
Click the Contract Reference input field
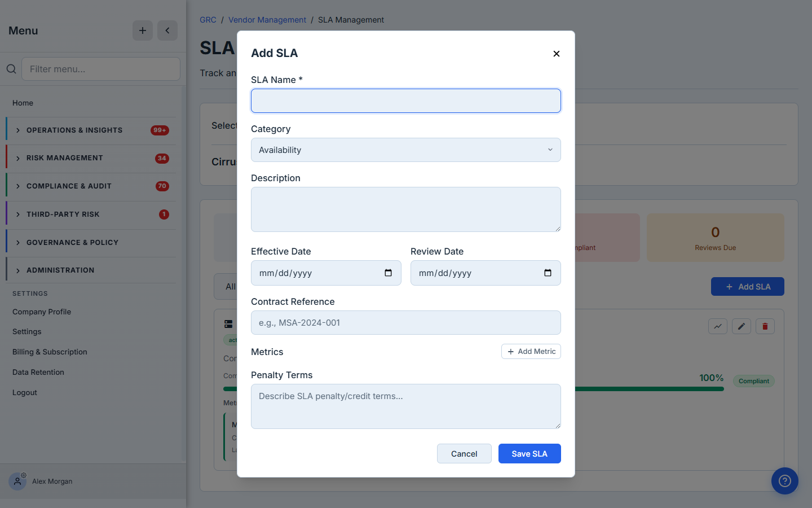click(406, 323)
